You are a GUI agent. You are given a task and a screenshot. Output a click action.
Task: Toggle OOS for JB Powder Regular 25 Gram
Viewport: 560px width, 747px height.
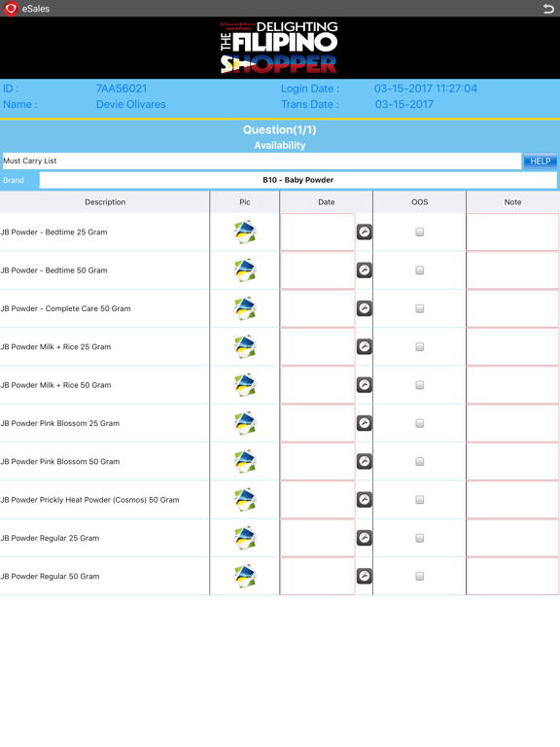pos(420,538)
